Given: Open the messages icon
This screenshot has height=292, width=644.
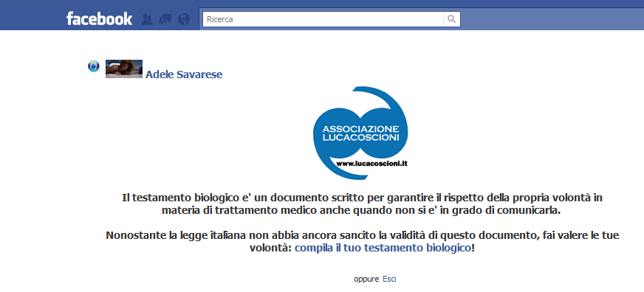Looking at the screenshot, I should click(165, 19).
